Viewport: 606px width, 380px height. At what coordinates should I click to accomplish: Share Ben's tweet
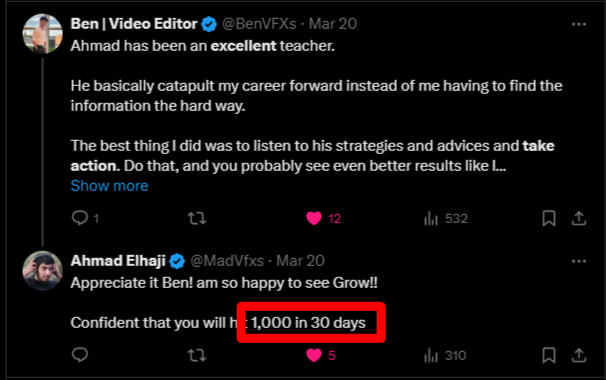[579, 218]
